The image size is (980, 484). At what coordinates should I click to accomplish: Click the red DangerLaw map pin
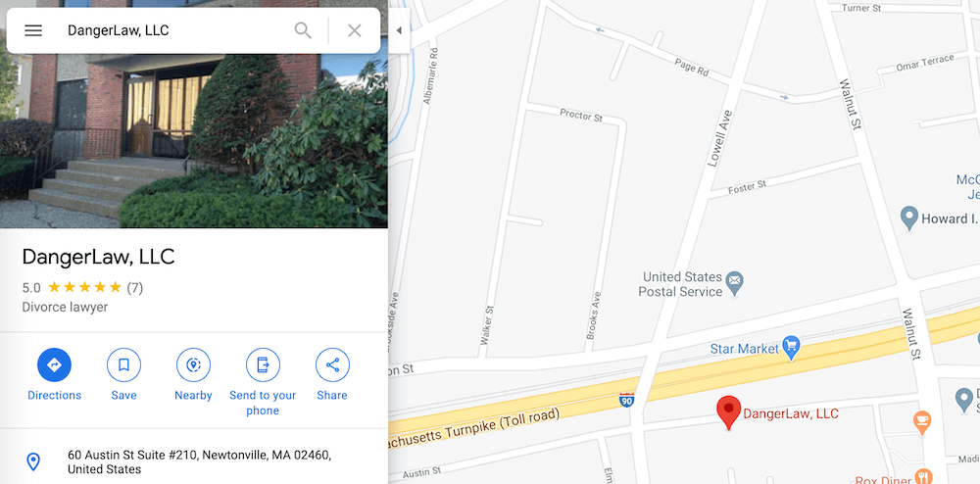(728, 411)
